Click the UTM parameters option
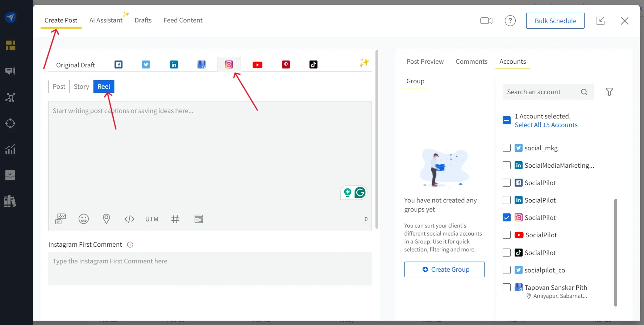Screen dimensions: 644x325 (x=152, y=219)
